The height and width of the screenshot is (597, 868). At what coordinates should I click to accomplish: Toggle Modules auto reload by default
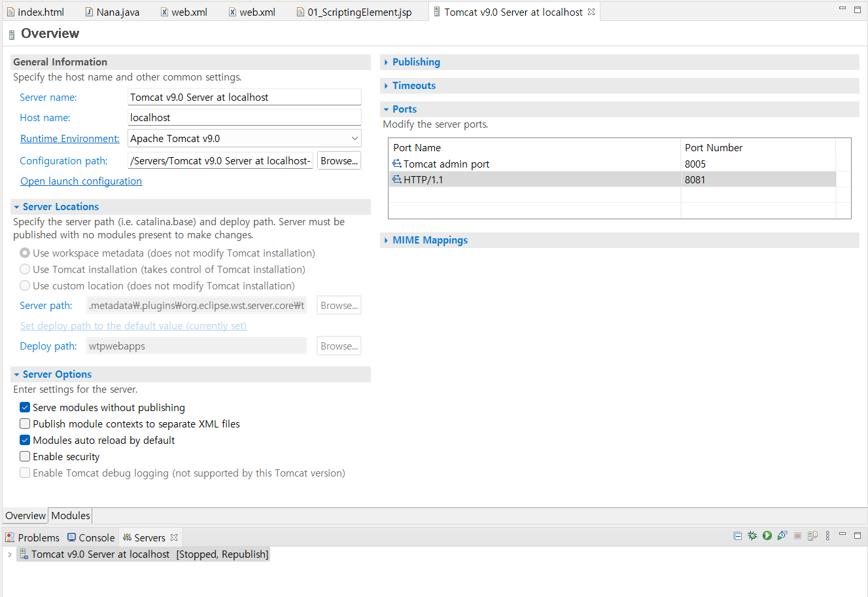pyautogui.click(x=25, y=440)
